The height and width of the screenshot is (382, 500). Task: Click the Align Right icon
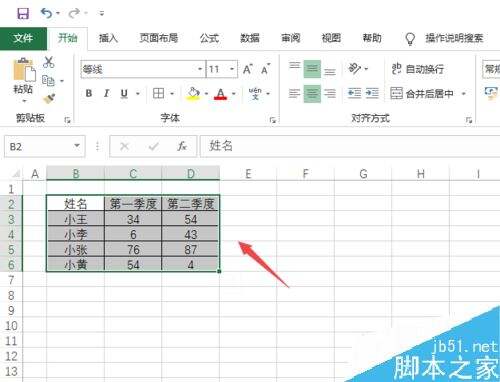[x=330, y=93]
